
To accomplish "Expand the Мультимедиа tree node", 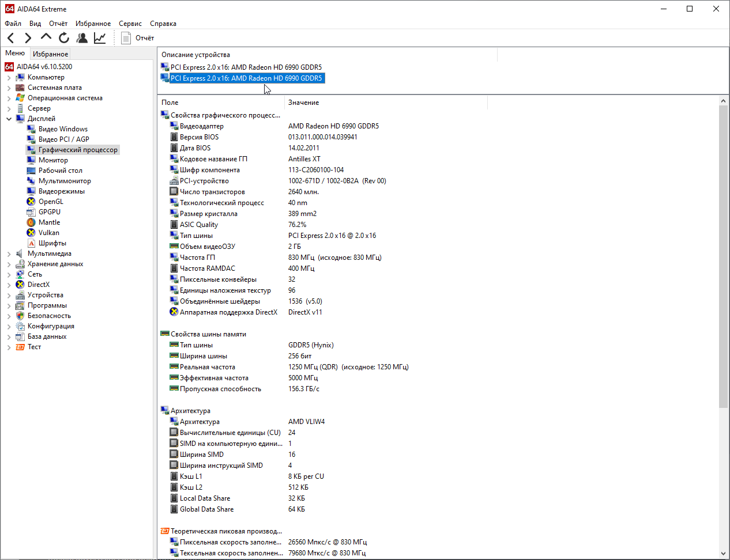I will [9, 253].
